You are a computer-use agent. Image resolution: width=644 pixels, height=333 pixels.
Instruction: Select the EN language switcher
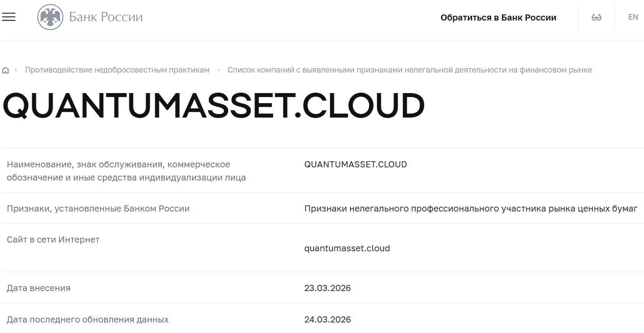pyautogui.click(x=633, y=17)
